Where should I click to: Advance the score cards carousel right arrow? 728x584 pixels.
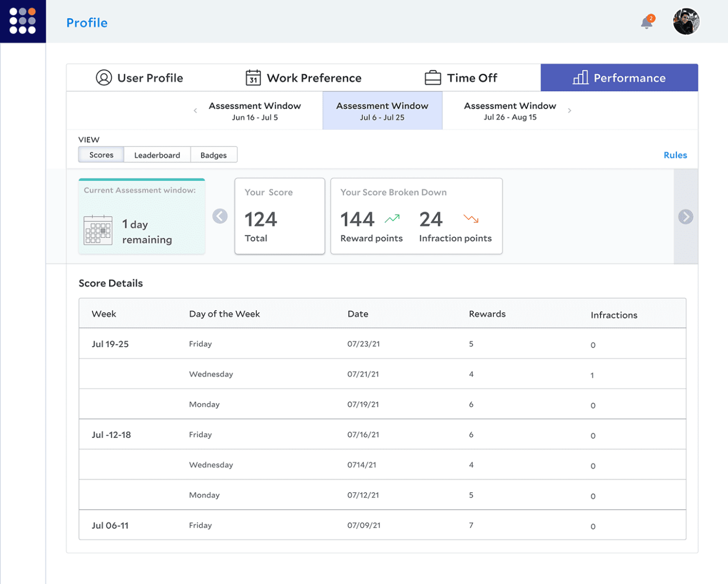tap(686, 216)
